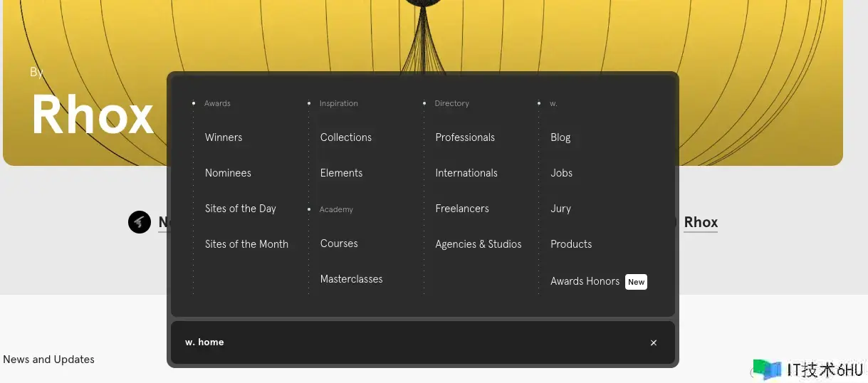Viewport: 868px width, 383px height.
Task: Browse Agencies & Studios
Action: pyautogui.click(x=479, y=244)
